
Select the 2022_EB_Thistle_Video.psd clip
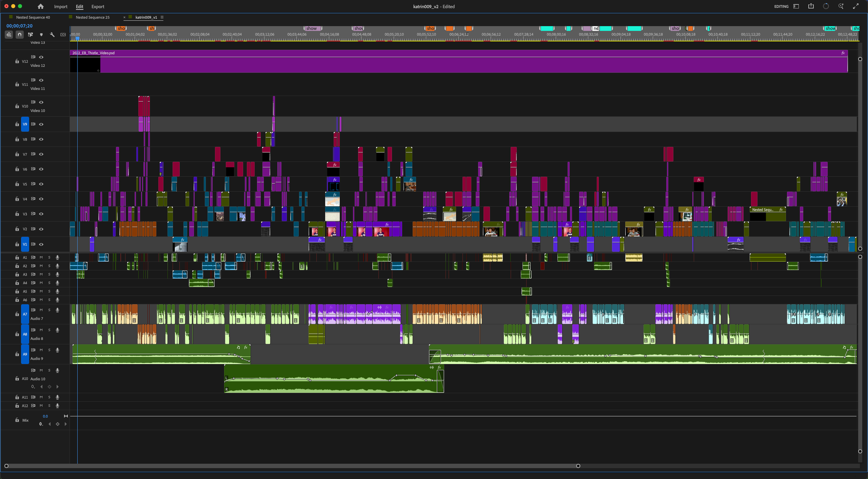coord(451,65)
